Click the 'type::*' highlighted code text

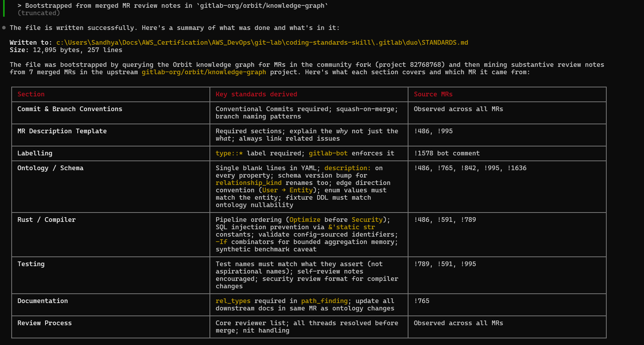point(229,153)
